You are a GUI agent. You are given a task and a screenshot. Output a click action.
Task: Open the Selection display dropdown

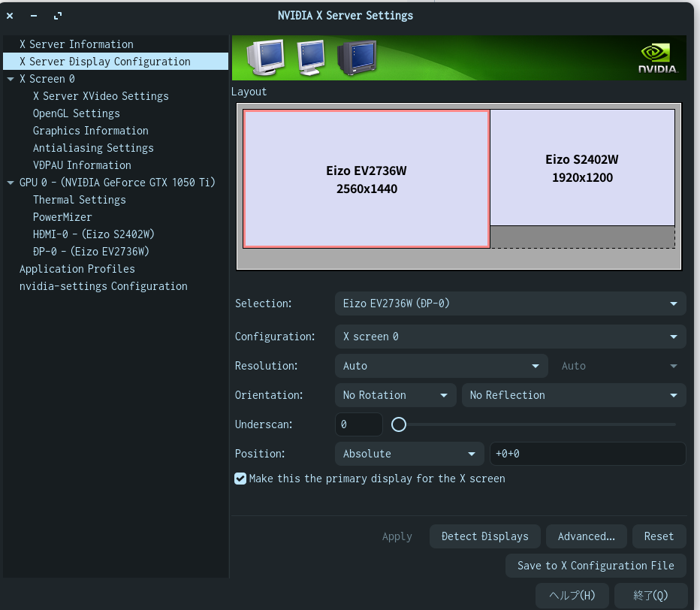(x=510, y=303)
